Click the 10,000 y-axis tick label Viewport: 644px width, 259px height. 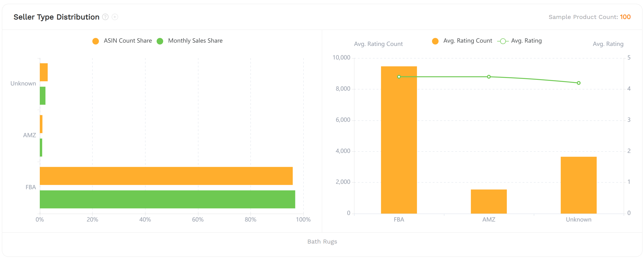[341, 58]
